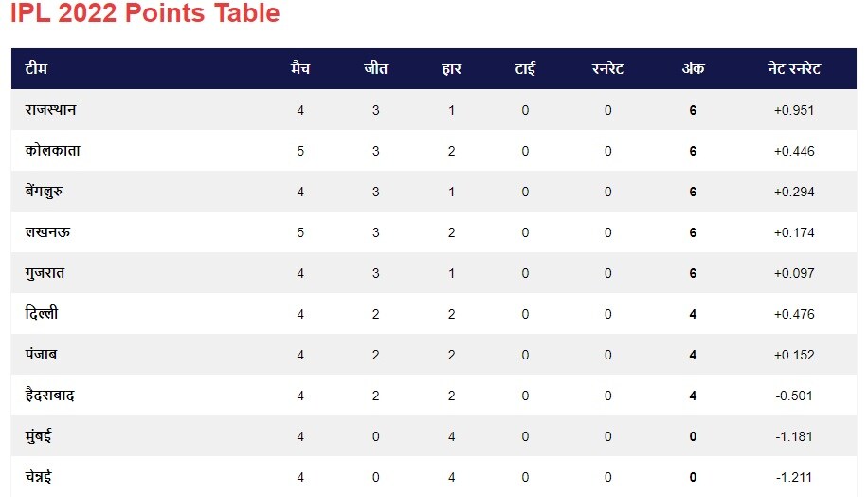This screenshot has width=868, height=497.
Task: Click the अंक column header
Action: click(x=693, y=68)
